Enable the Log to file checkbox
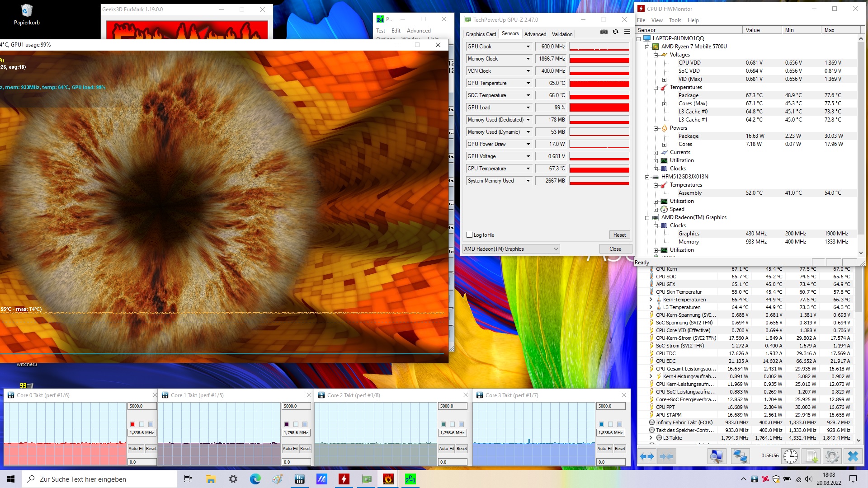868x488 pixels. pos(469,235)
